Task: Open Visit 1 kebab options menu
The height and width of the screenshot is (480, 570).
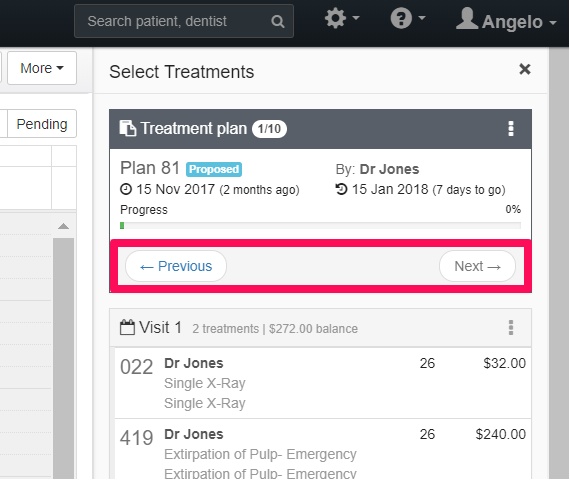Action: coord(511,328)
